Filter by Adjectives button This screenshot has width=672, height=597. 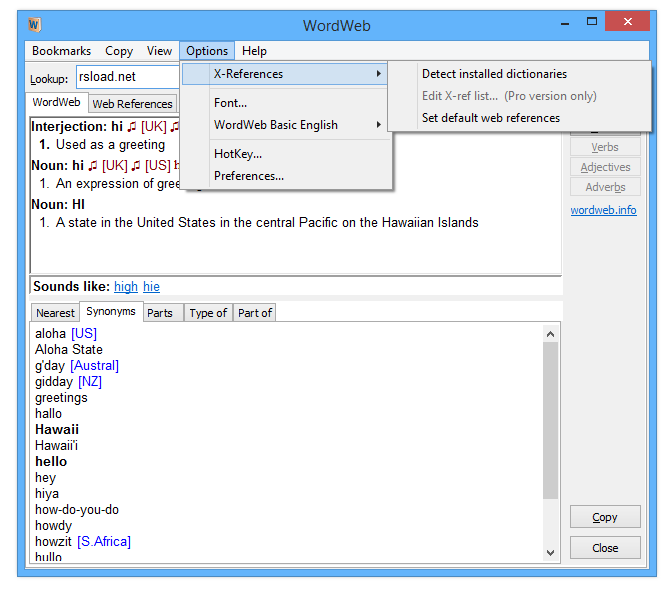605,167
